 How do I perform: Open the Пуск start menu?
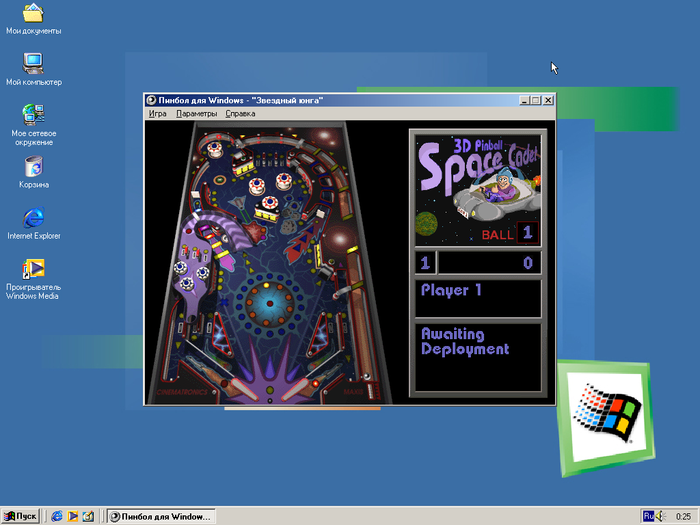coord(21,516)
